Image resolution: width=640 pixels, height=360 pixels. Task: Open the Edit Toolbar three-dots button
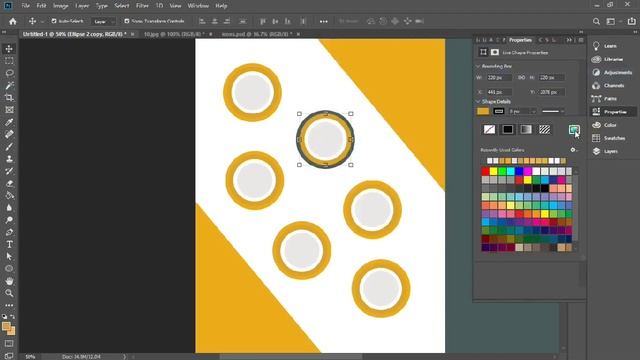9,305
